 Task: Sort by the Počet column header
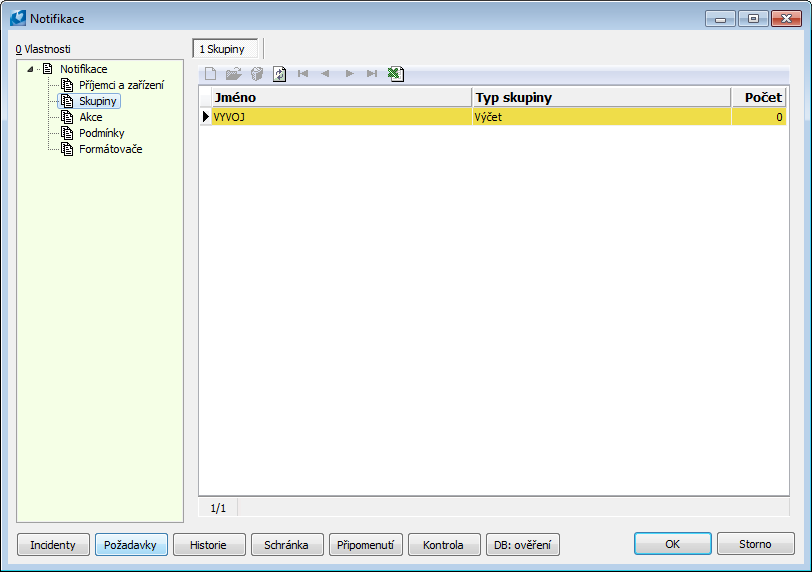[759, 97]
